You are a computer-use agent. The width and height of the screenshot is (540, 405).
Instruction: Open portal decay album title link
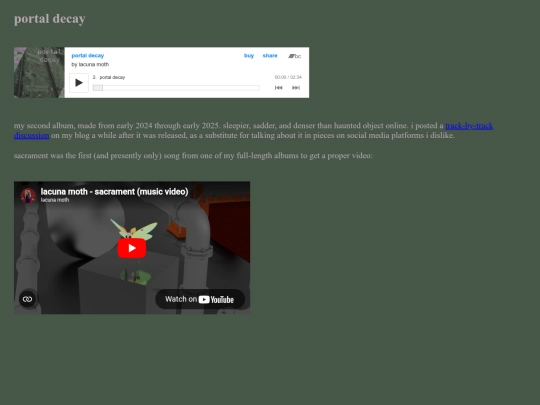point(88,55)
